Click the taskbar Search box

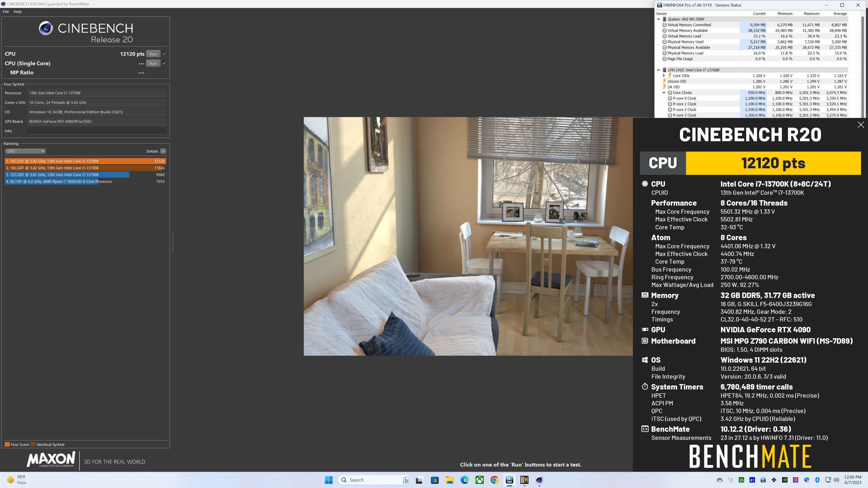(x=374, y=480)
